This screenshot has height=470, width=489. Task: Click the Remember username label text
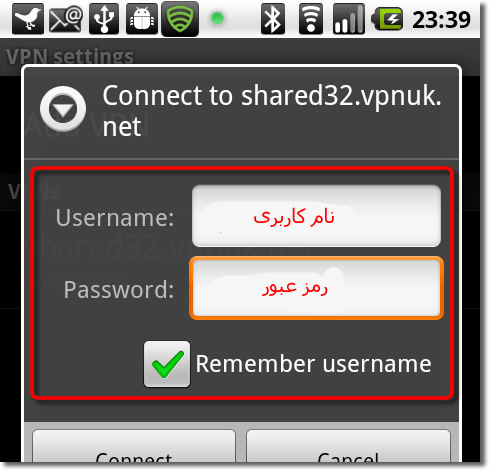tap(313, 364)
